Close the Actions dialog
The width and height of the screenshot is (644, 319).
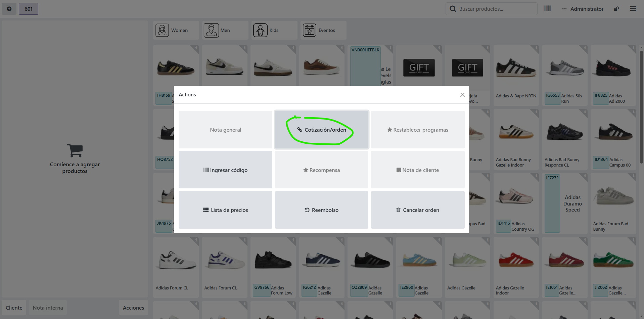[462, 95]
